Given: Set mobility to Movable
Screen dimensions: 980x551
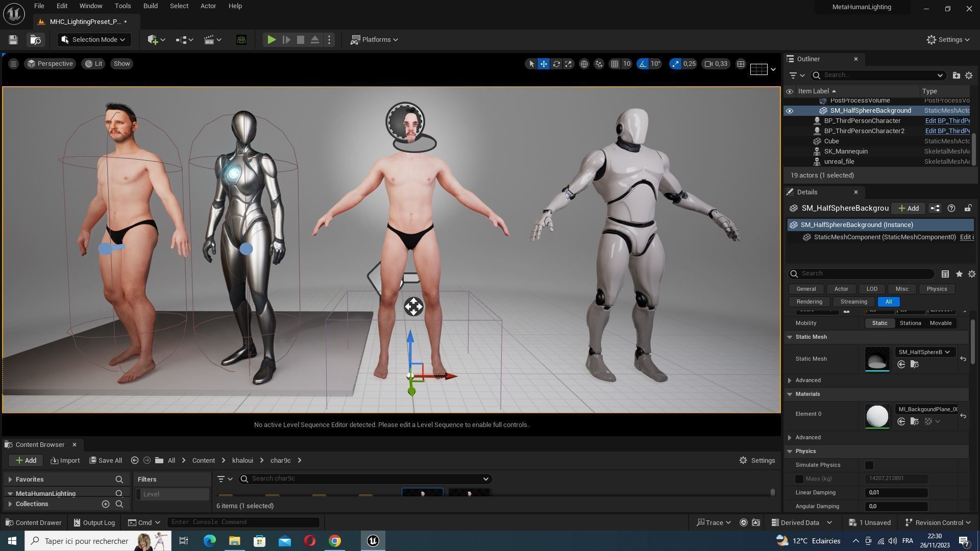Looking at the screenshot, I should tap(940, 323).
